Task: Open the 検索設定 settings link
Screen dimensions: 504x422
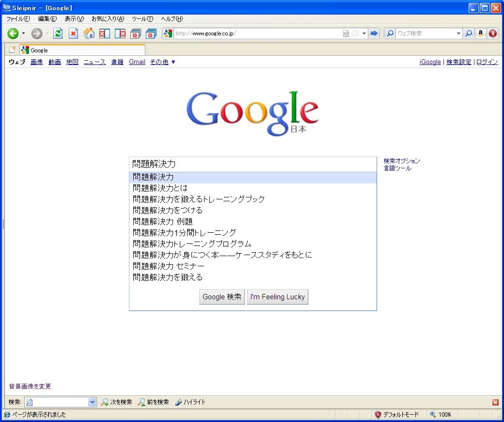Action: [x=458, y=62]
